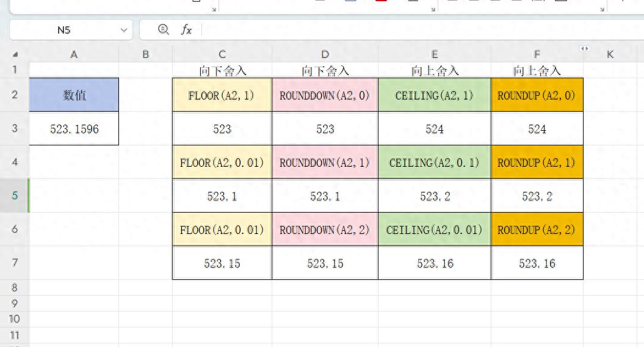Click the 523.2 result in column F

click(x=537, y=195)
